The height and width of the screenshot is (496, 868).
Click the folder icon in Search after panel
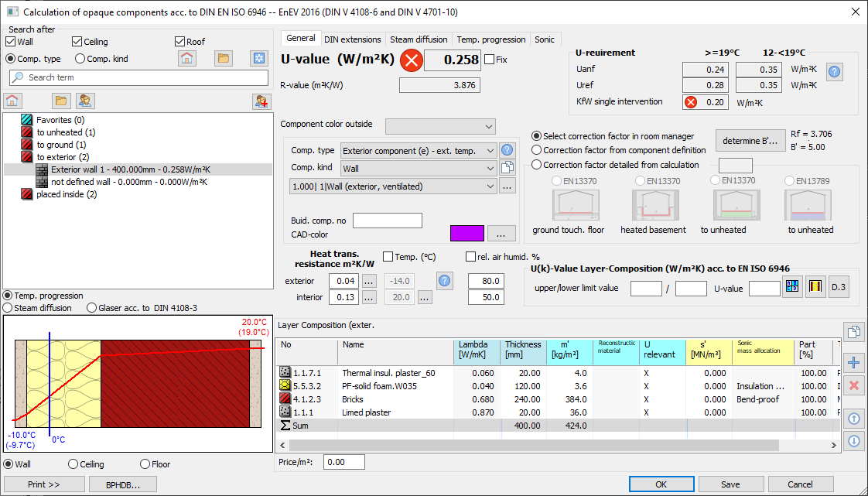(x=224, y=58)
